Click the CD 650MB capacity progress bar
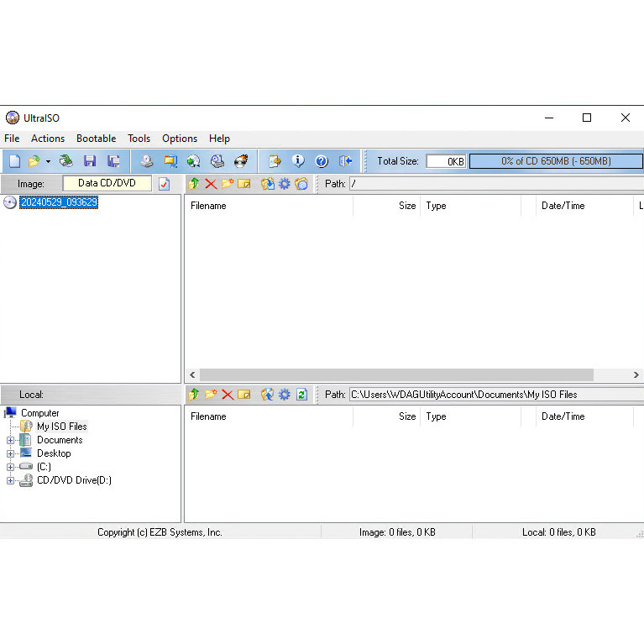Screen dimensions: 644x644 pyautogui.click(x=555, y=161)
